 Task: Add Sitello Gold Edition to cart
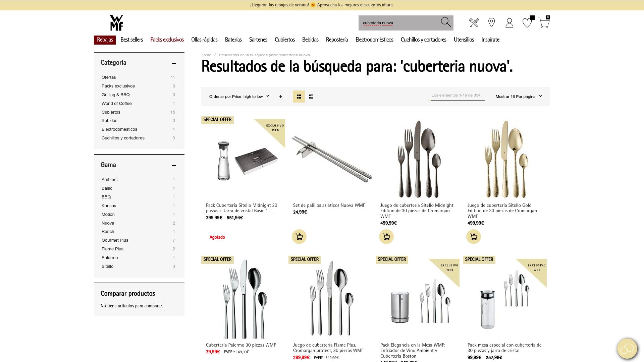(474, 237)
